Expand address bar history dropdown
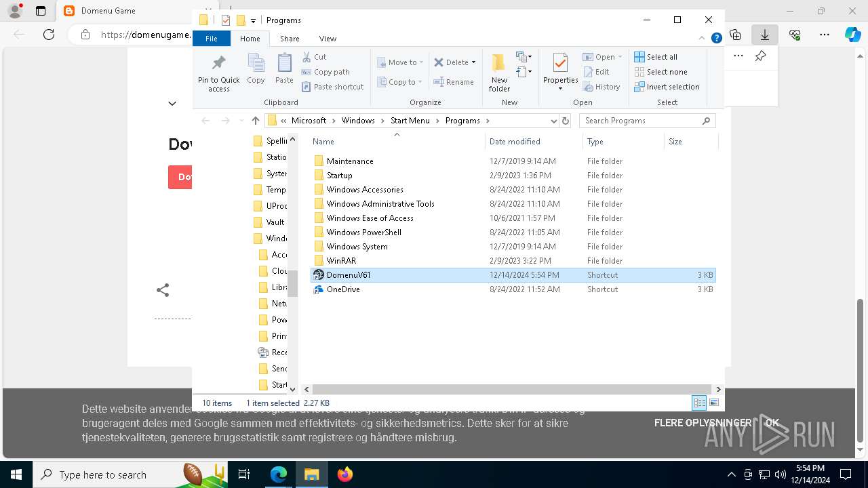The image size is (868, 488). (553, 121)
